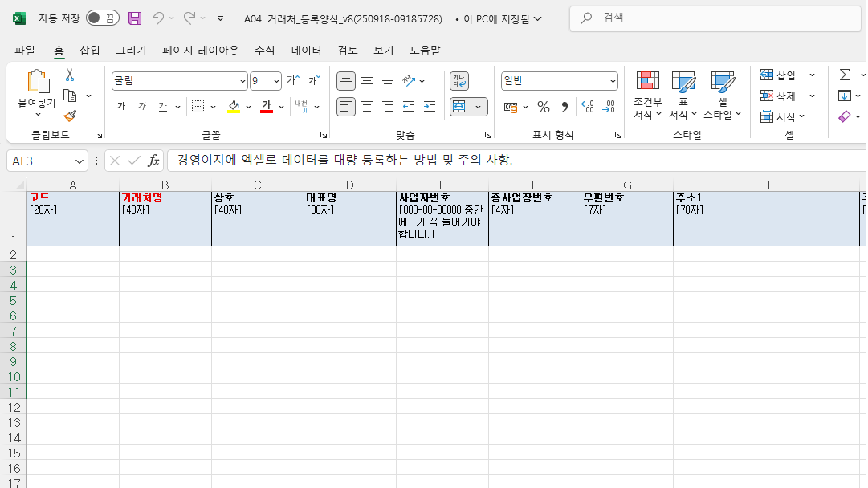
Task: Click the Insert Function fx icon
Action: 153,161
